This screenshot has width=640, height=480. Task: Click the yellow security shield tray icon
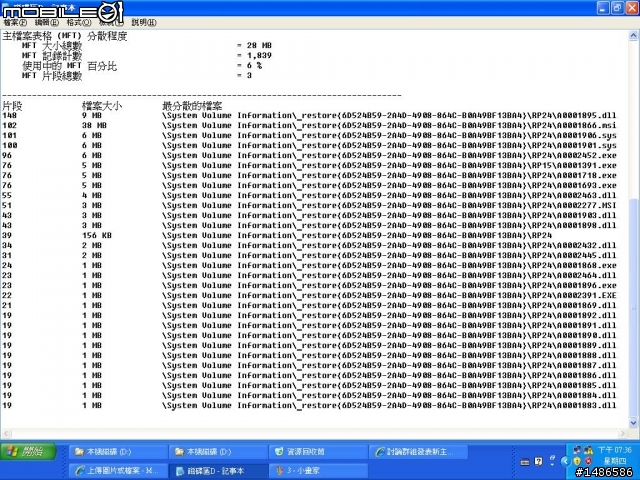coord(577,462)
